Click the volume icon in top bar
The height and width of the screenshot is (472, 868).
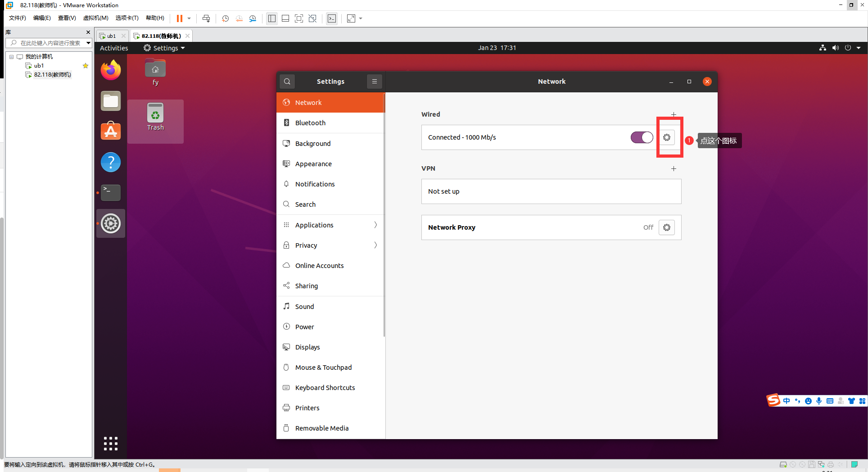pyautogui.click(x=836, y=48)
